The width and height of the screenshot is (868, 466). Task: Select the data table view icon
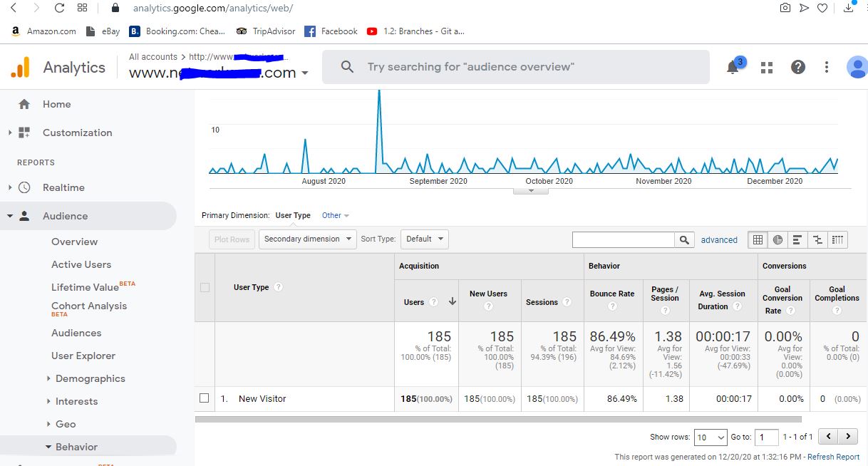coord(758,240)
